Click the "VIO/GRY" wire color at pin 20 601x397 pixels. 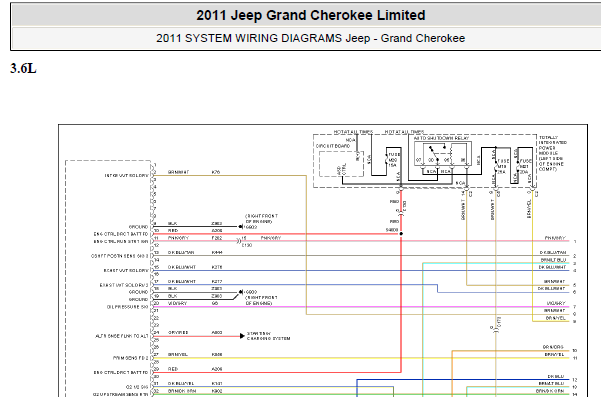pyautogui.click(x=177, y=303)
